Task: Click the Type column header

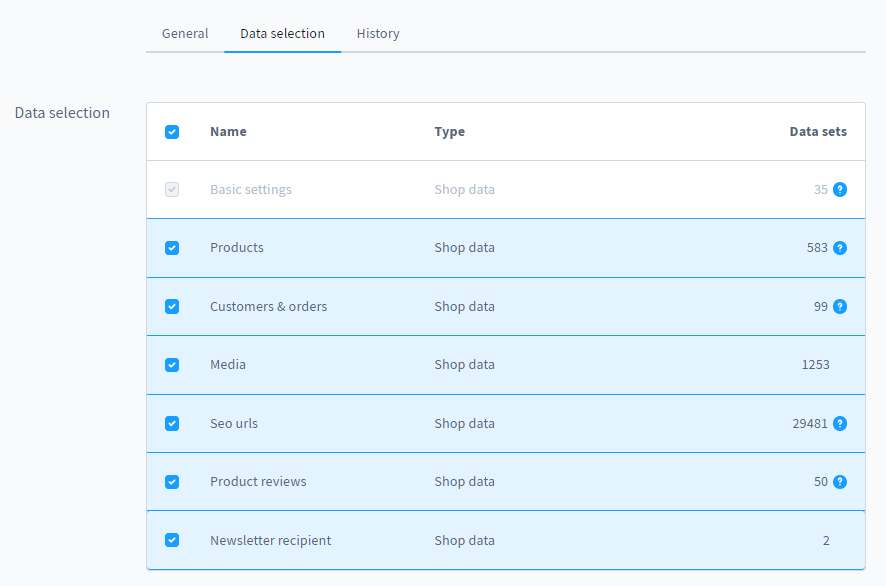Action: 449,131
